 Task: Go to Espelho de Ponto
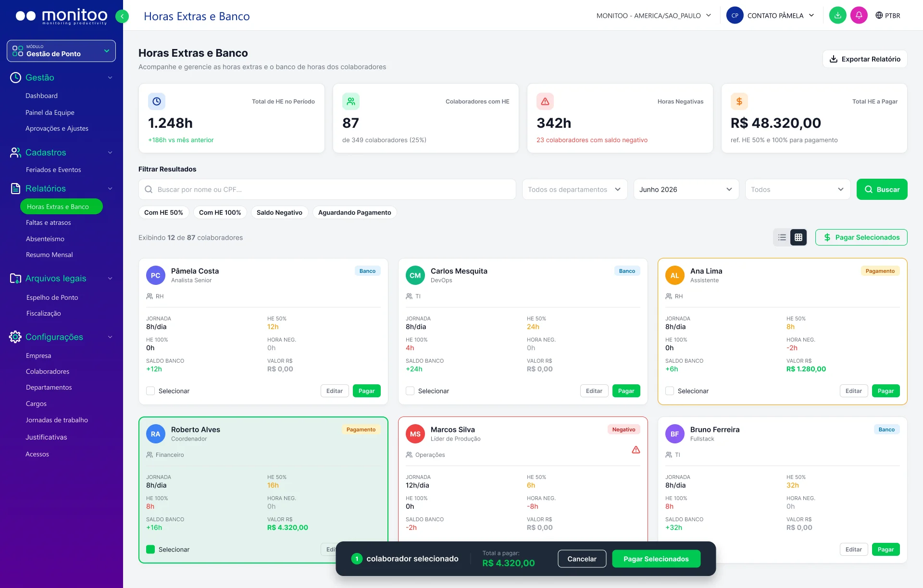(x=52, y=298)
